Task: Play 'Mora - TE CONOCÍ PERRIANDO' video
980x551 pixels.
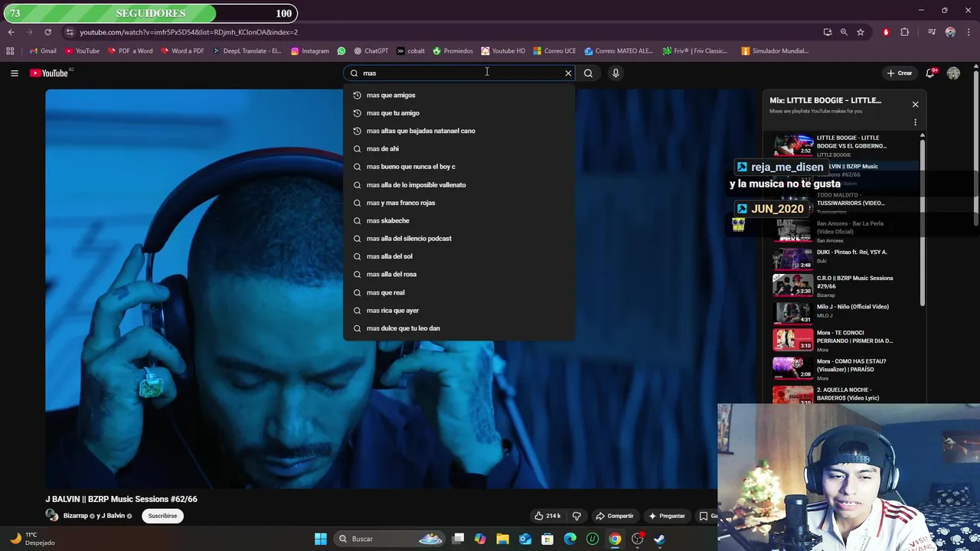Action: 842,341
